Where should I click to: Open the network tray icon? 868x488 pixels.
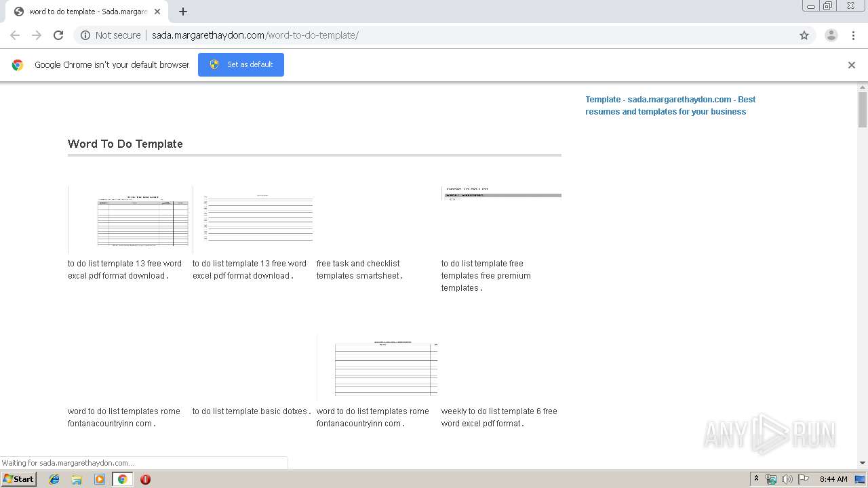[771, 479]
